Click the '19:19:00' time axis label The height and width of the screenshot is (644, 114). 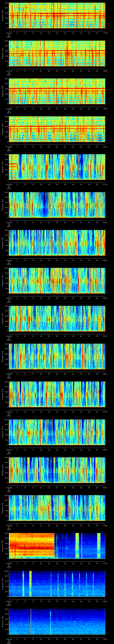click(x=9, y=147)
